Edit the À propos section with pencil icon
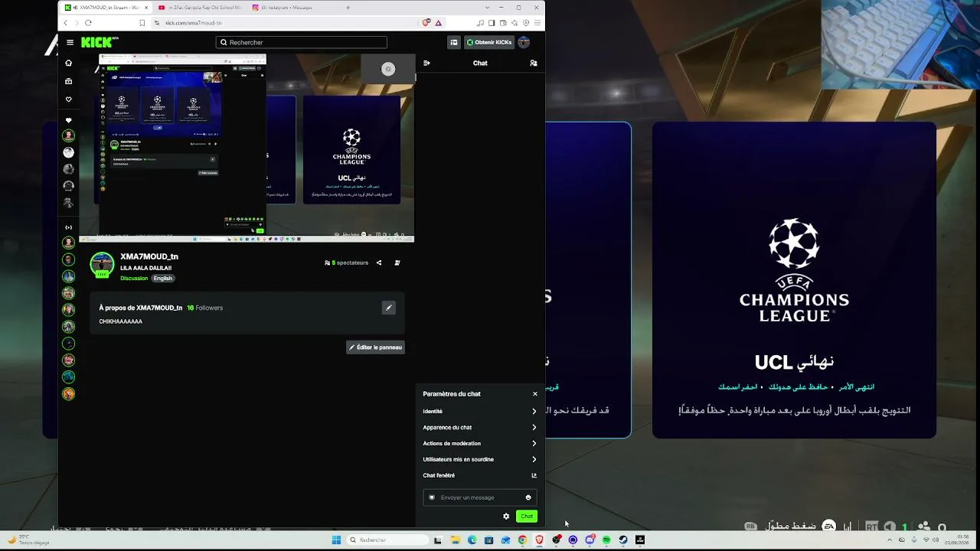Image resolution: width=980 pixels, height=551 pixels. tap(389, 308)
